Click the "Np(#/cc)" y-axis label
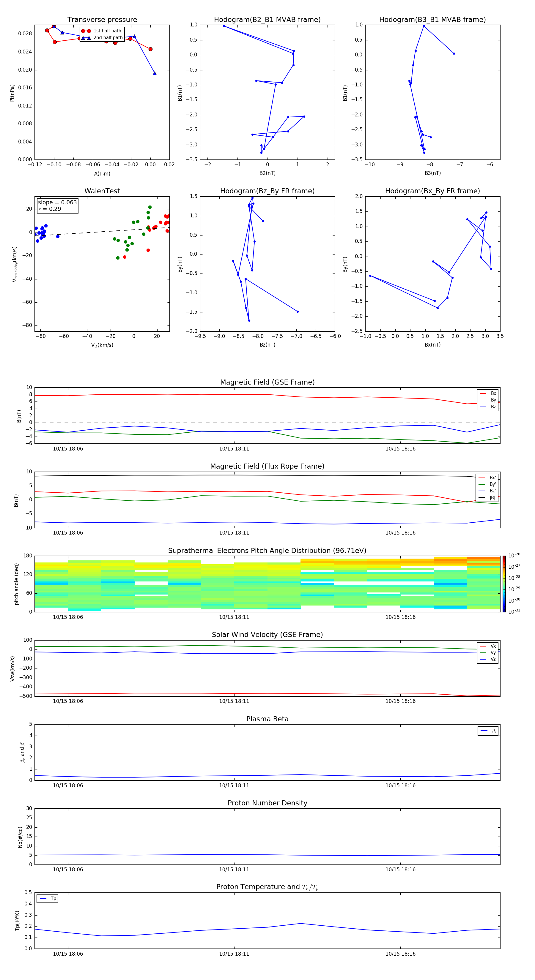535x980 pixels. point(20,837)
